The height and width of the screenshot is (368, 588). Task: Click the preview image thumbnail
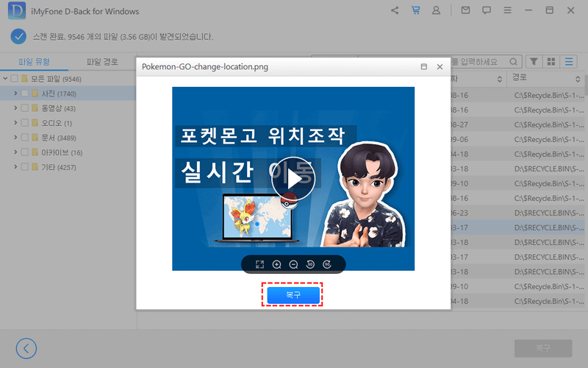tap(293, 179)
